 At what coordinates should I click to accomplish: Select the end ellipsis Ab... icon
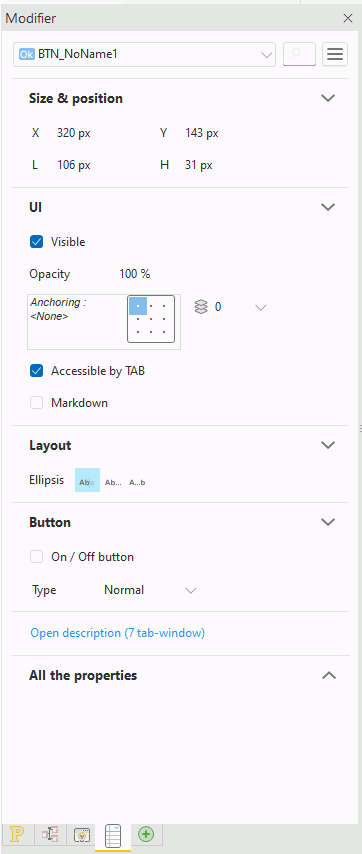click(x=113, y=482)
